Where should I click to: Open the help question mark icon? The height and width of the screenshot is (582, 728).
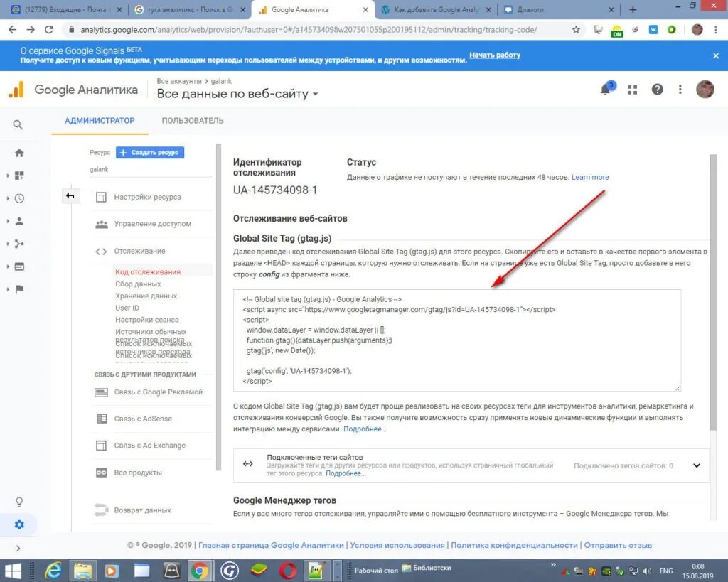658,89
